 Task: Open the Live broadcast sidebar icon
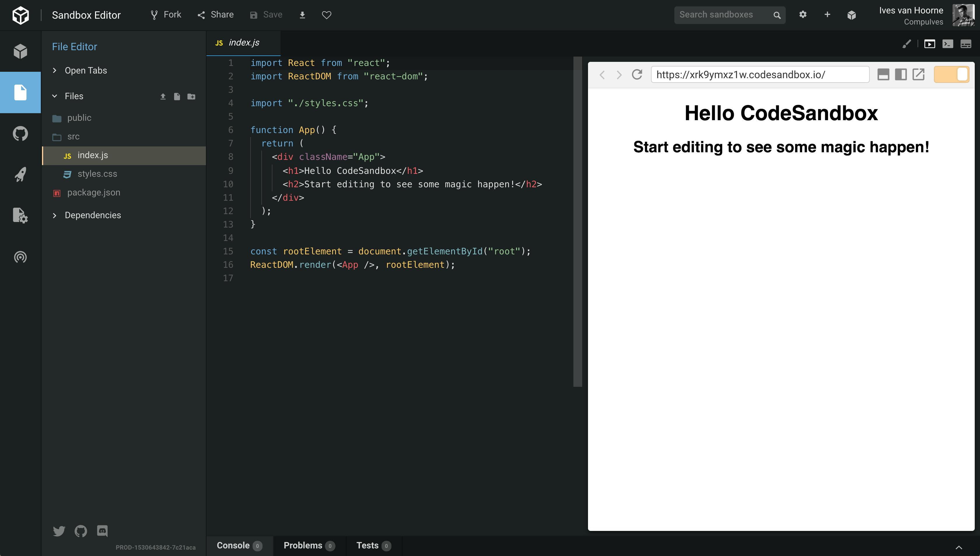click(20, 257)
